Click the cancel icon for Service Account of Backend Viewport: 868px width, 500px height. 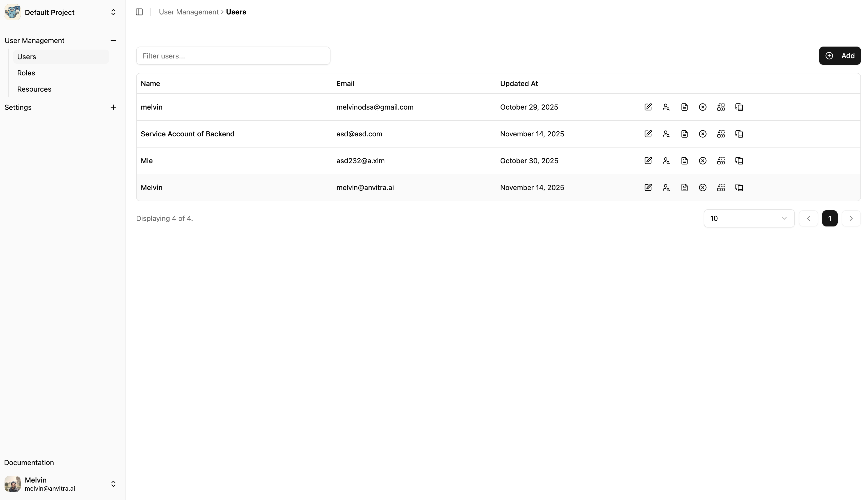[x=702, y=134]
